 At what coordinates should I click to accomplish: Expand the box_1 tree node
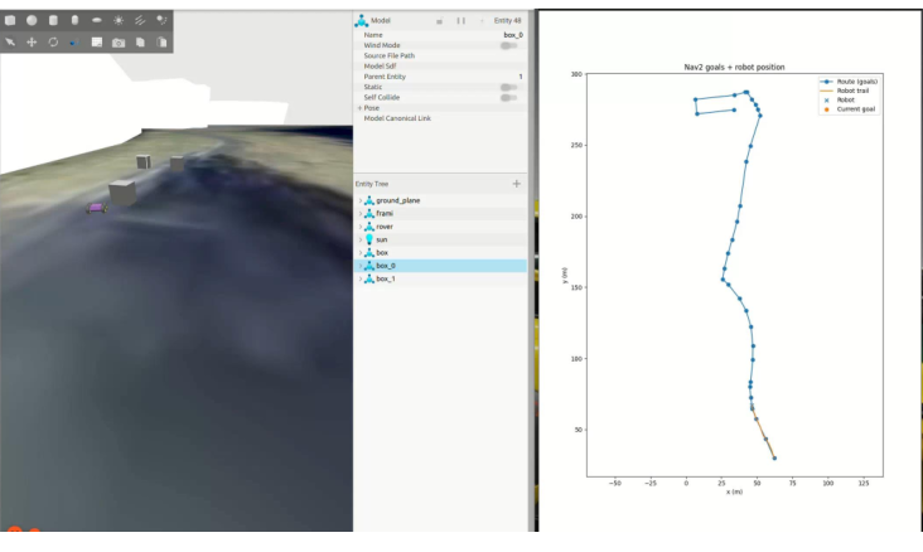click(360, 279)
